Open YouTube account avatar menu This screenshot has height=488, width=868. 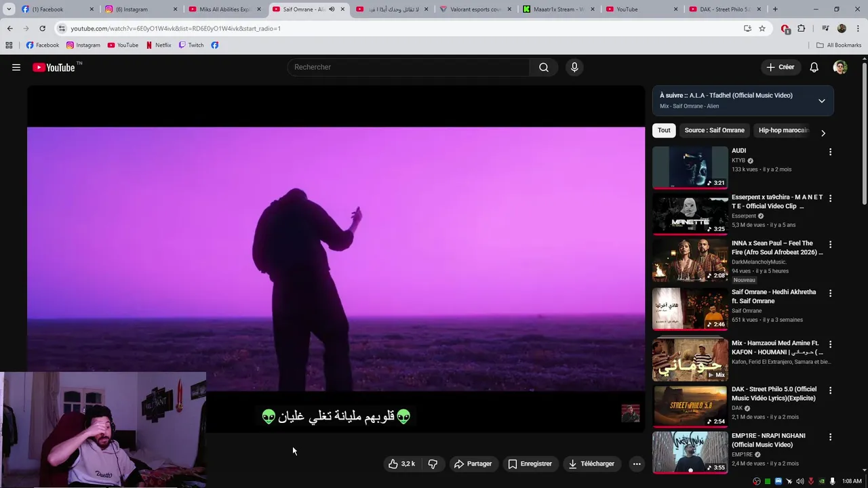click(840, 67)
